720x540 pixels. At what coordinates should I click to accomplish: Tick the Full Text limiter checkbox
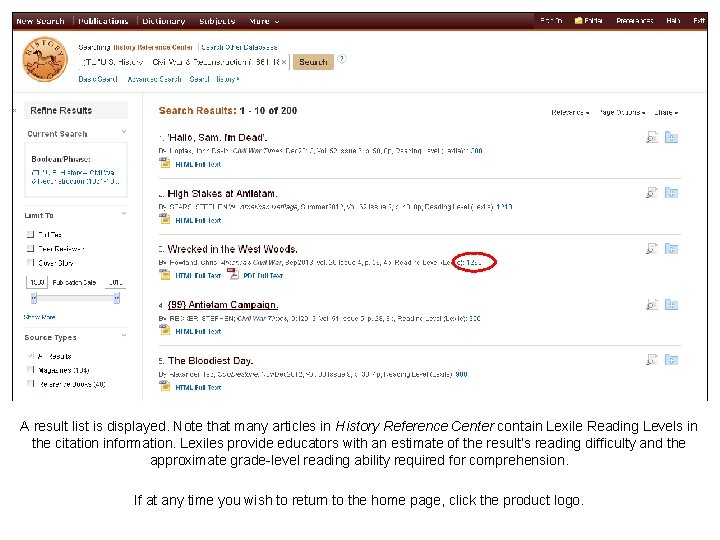click(x=31, y=235)
